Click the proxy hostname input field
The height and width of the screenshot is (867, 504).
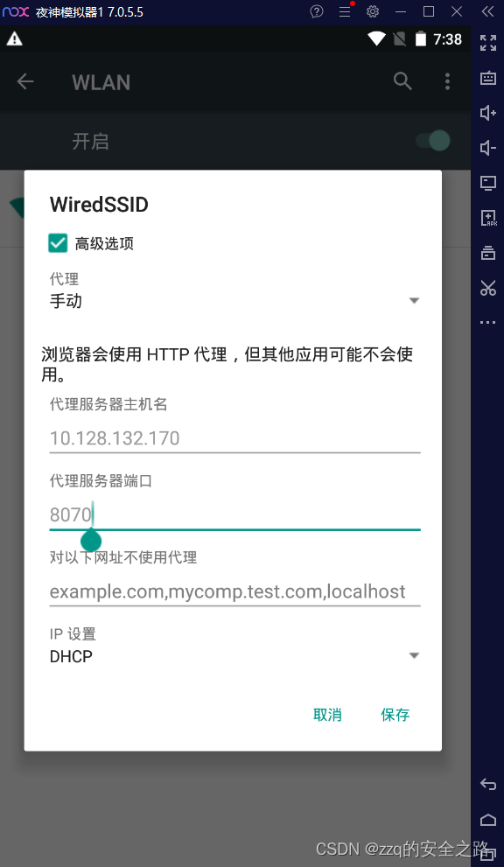tap(234, 437)
